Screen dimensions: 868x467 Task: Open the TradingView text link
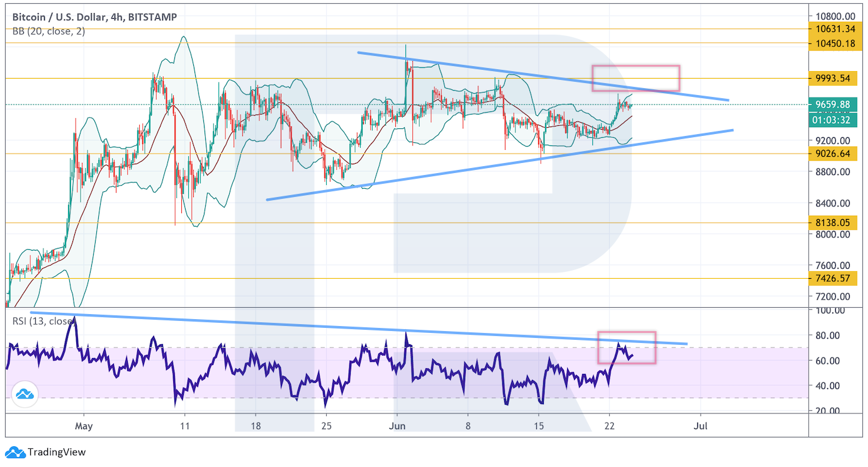coord(57,452)
